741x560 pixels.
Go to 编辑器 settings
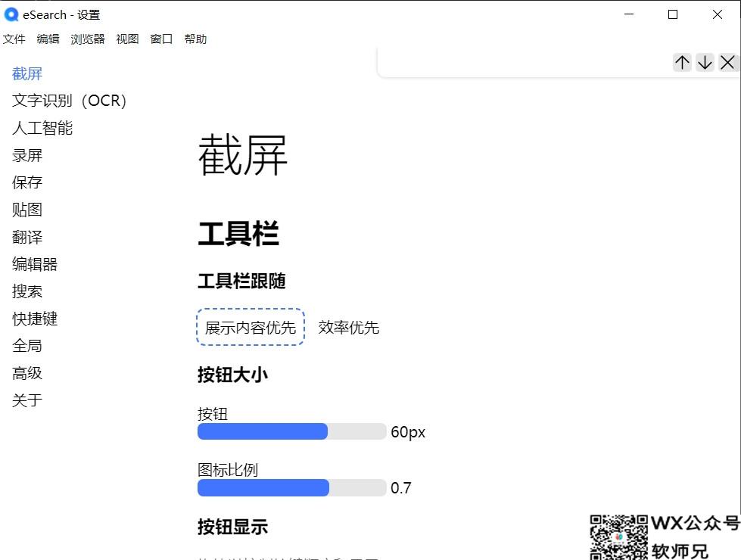click(35, 264)
